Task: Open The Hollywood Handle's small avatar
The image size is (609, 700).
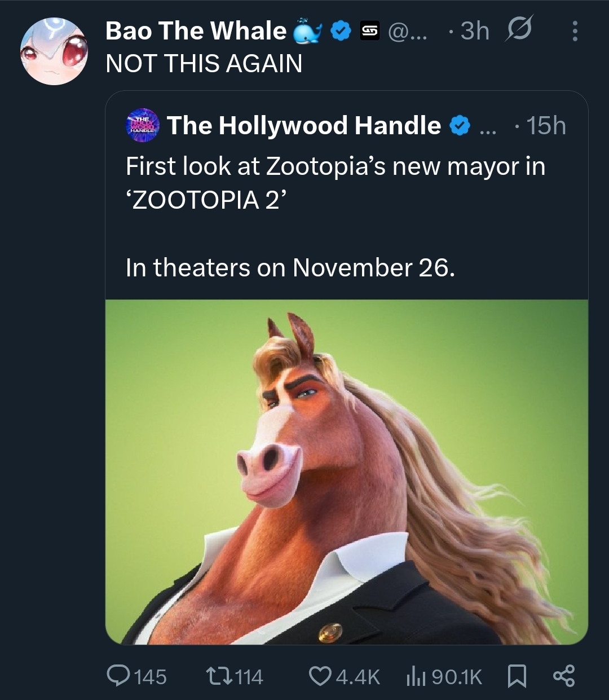Action: [x=143, y=126]
